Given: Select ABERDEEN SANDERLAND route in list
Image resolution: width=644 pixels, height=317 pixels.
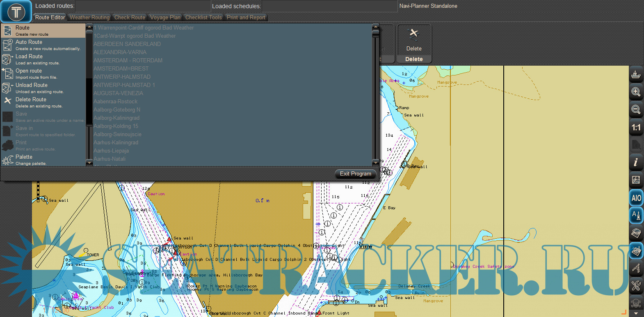Looking at the screenshot, I should tap(127, 44).
